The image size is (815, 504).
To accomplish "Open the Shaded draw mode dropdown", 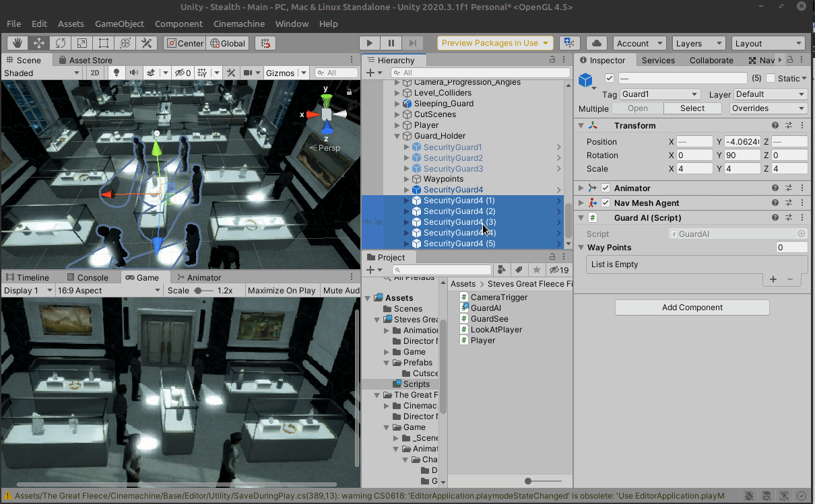I will tap(43, 73).
